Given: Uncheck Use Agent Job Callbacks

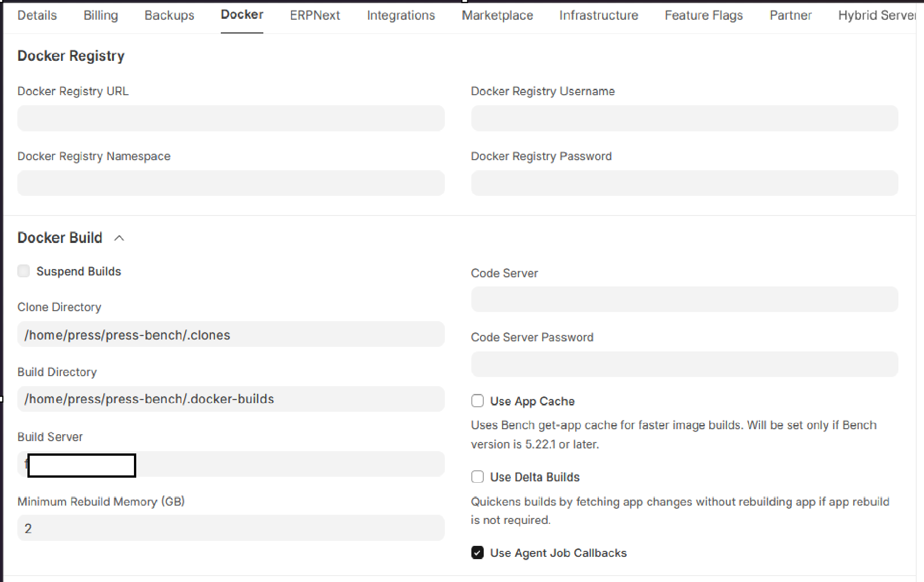Looking at the screenshot, I should coord(477,553).
